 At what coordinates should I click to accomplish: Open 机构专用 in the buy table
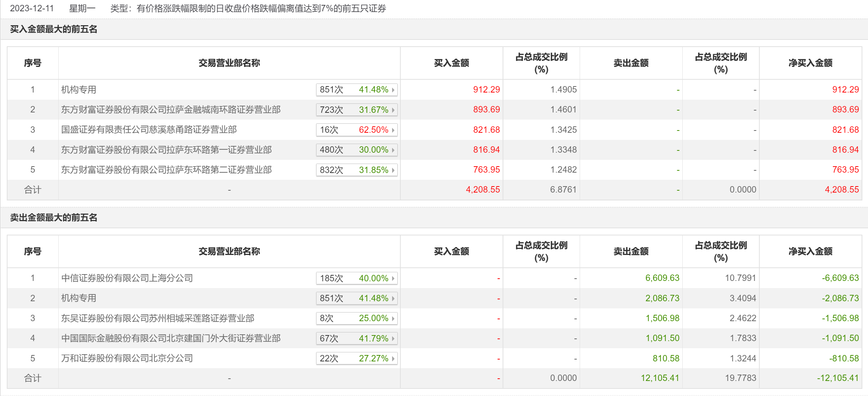[x=79, y=90]
